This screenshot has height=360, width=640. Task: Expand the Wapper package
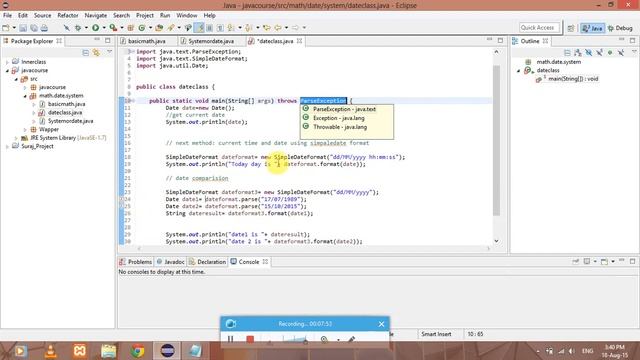click(25, 129)
